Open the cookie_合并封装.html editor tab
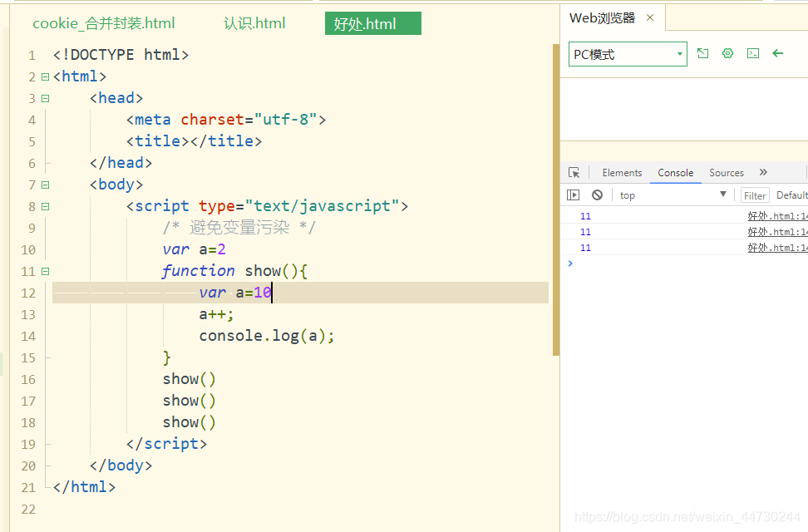The height and width of the screenshot is (532, 808). [104, 24]
